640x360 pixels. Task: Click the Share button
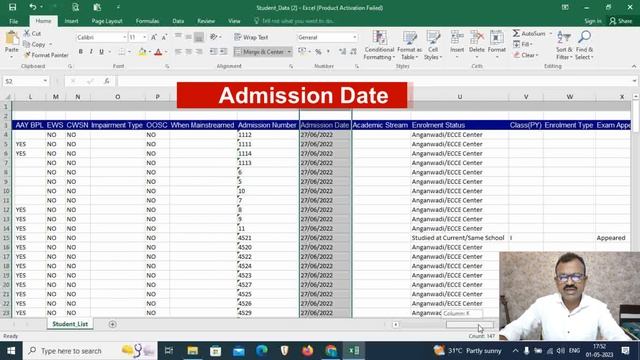621,21
